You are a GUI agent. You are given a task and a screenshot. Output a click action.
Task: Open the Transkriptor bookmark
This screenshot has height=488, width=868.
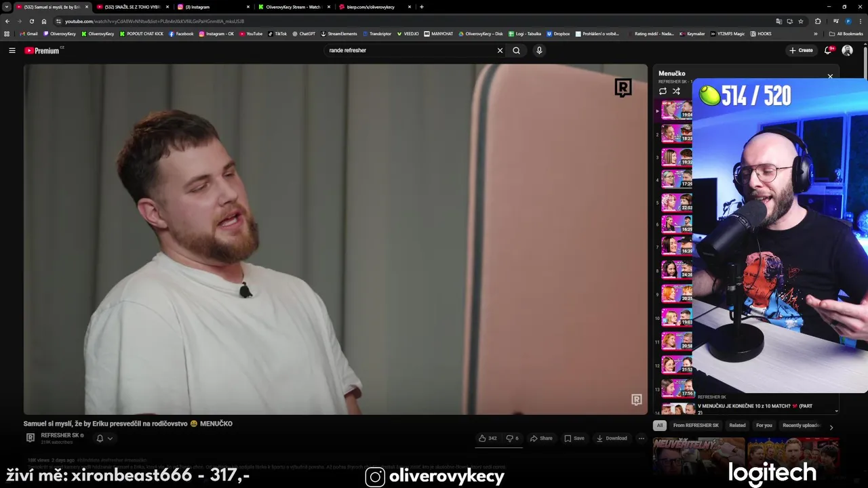click(377, 33)
